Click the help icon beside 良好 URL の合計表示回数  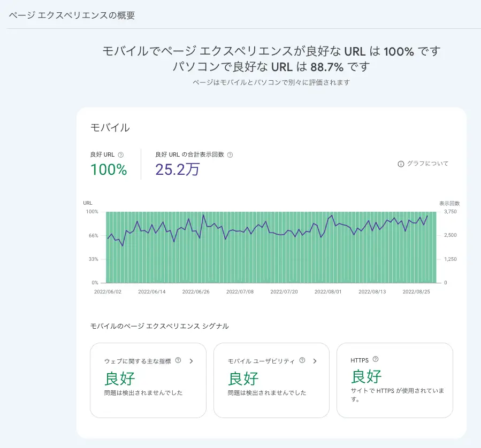(x=230, y=154)
